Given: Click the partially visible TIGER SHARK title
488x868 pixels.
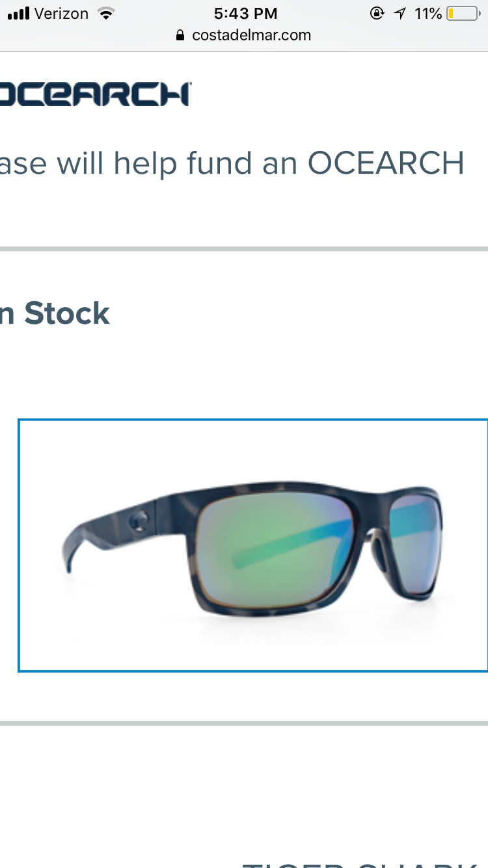Looking at the screenshot, I should pos(364,864).
